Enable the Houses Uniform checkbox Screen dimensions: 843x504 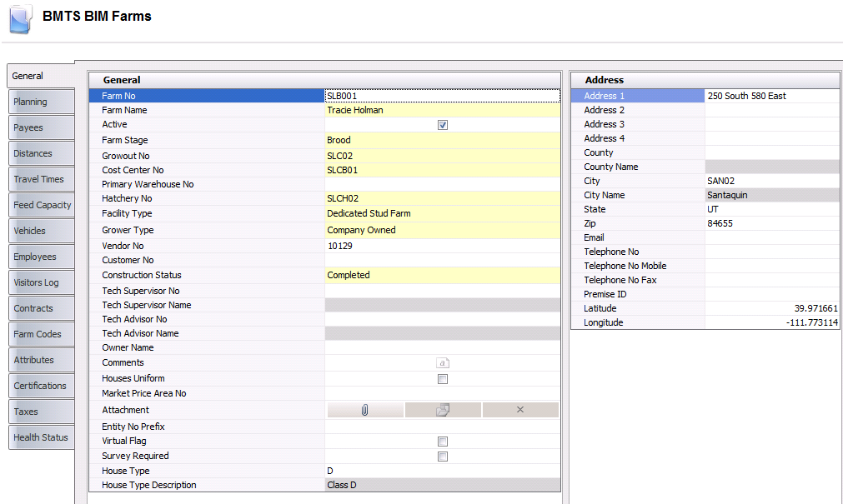point(443,379)
